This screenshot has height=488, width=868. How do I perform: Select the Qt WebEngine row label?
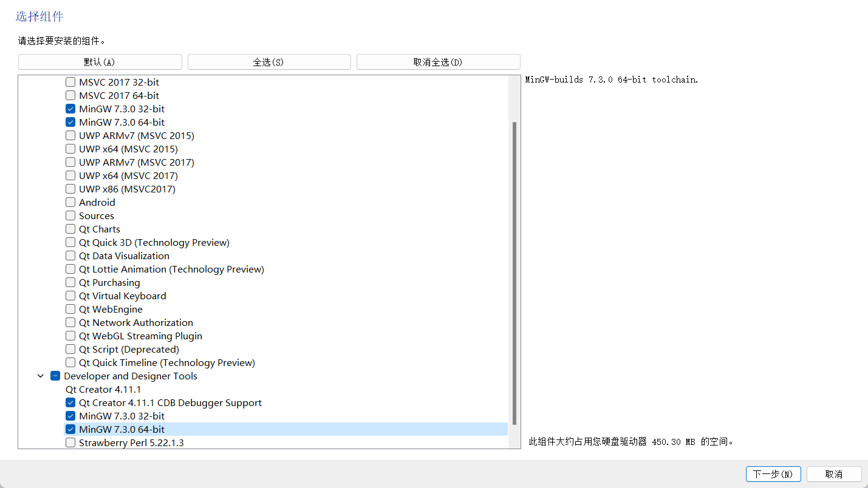(x=111, y=309)
